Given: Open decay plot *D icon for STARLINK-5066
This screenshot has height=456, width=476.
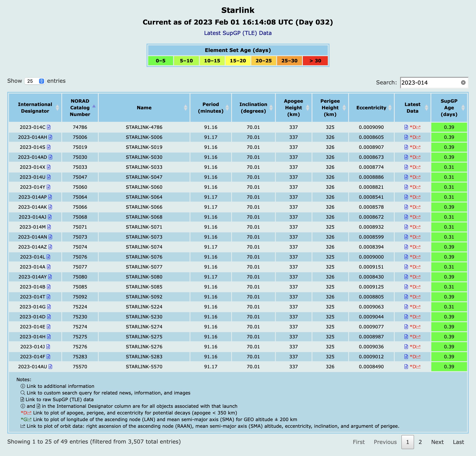Looking at the screenshot, I should pyautogui.click(x=415, y=207).
